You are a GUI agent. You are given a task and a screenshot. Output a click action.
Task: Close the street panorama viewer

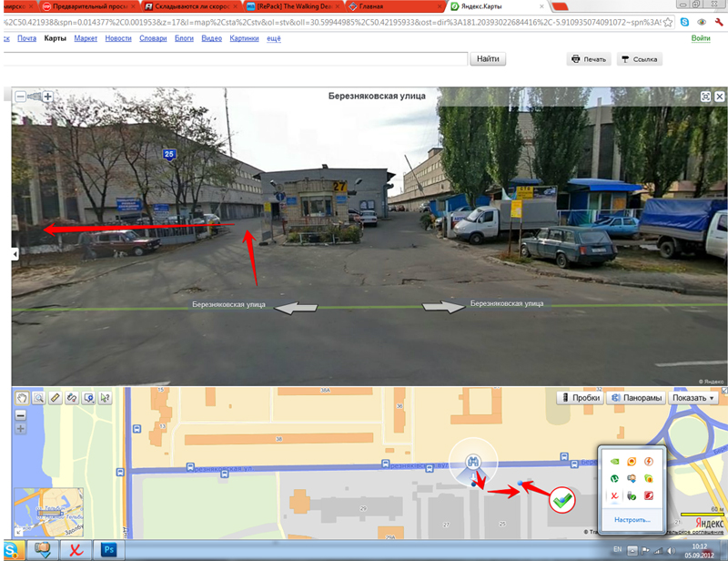point(719,97)
